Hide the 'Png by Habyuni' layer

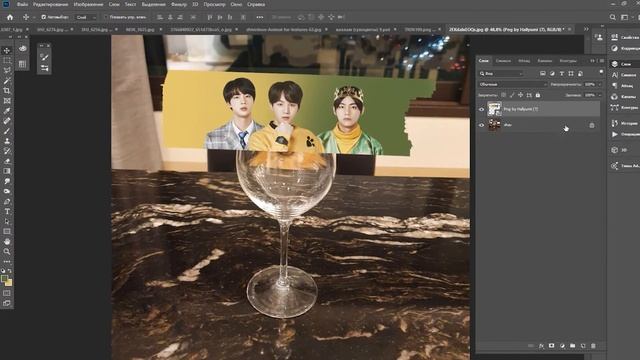(x=482, y=109)
